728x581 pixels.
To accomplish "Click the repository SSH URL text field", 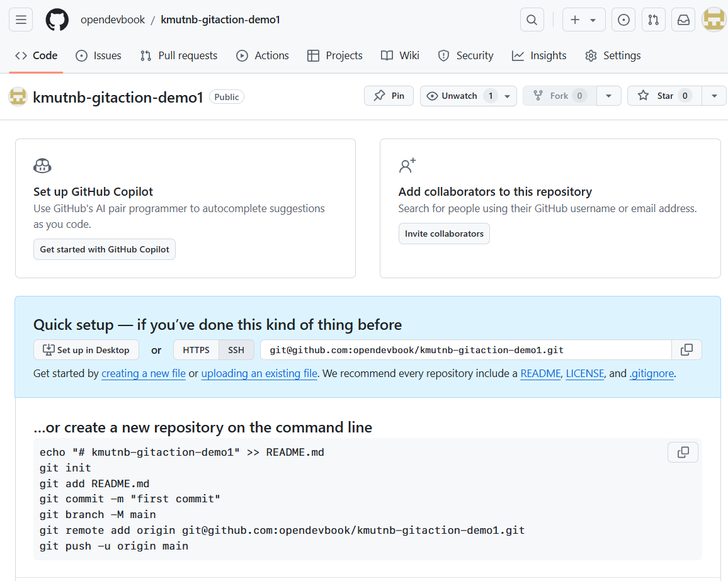I will pos(465,350).
